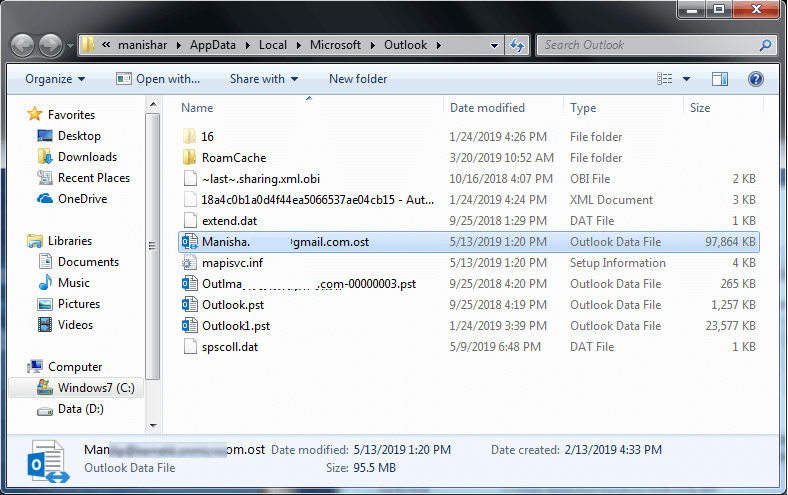Go back using the Back arrow button

tap(23, 46)
